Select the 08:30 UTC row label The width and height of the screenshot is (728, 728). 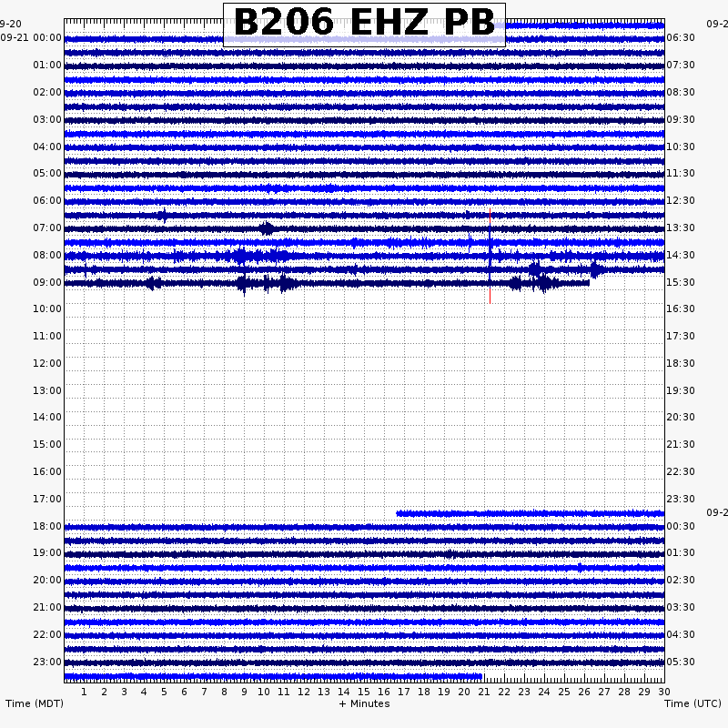pyautogui.click(x=681, y=93)
